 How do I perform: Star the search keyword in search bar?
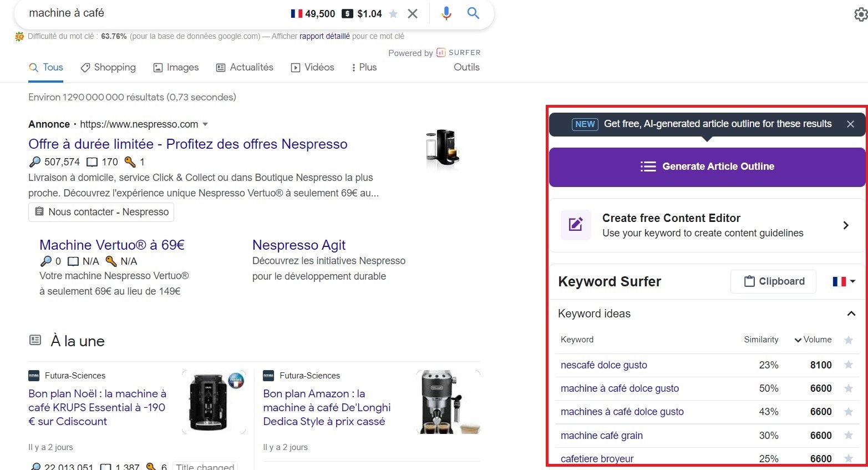(393, 14)
